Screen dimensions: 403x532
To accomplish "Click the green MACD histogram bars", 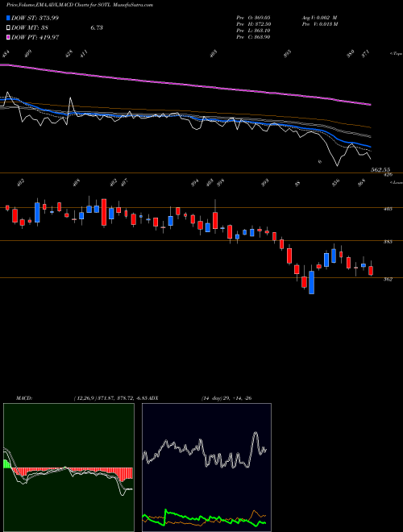I will (x=7, y=464).
